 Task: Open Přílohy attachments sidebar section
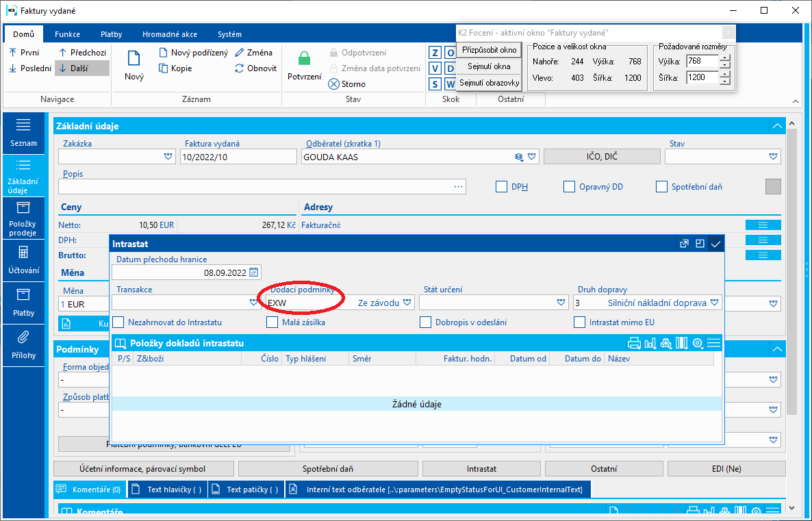point(23,346)
